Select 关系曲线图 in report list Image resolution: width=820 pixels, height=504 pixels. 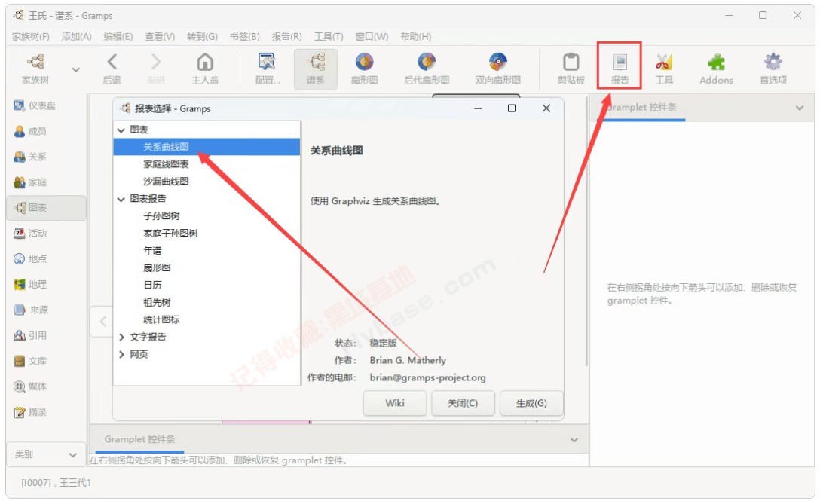[x=207, y=147]
